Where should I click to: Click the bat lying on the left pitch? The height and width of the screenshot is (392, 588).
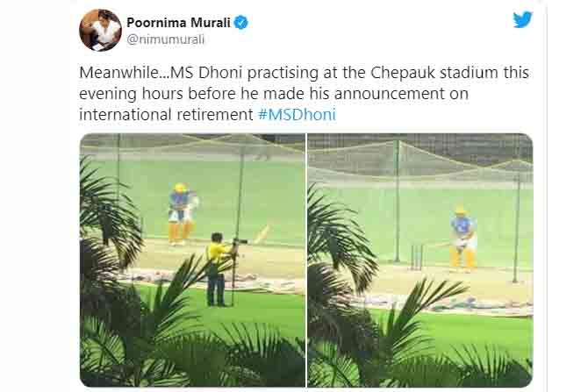[x=262, y=235]
